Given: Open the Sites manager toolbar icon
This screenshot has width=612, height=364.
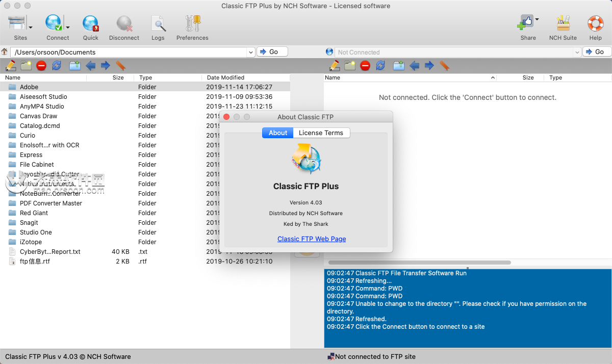Looking at the screenshot, I should tap(18, 23).
